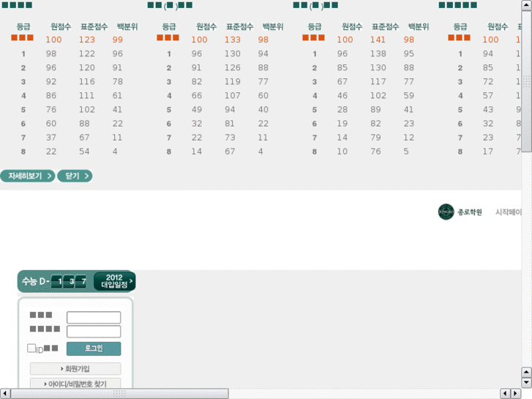
Task: Select the standard score value 111
Action: tap(87, 95)
